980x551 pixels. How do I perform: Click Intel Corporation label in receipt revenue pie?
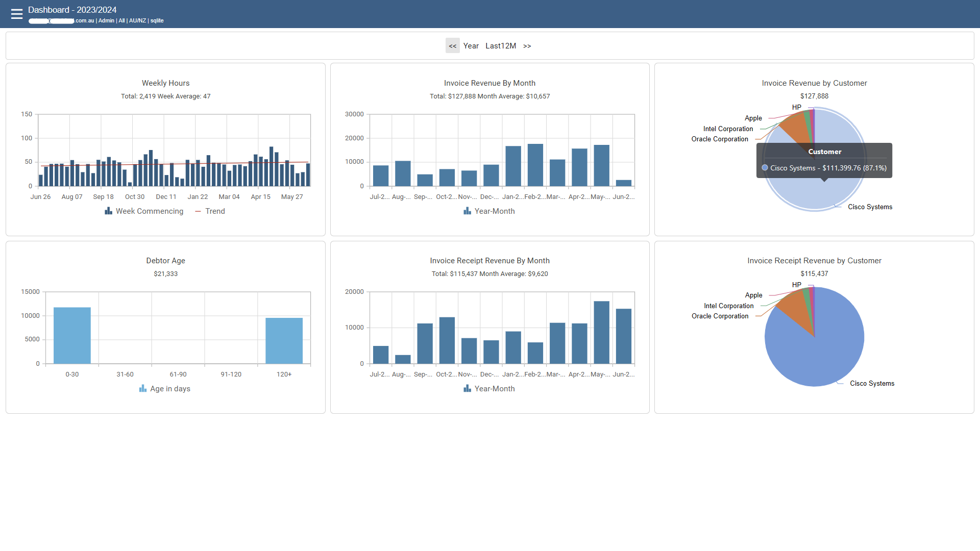click(x=728, y=306)
